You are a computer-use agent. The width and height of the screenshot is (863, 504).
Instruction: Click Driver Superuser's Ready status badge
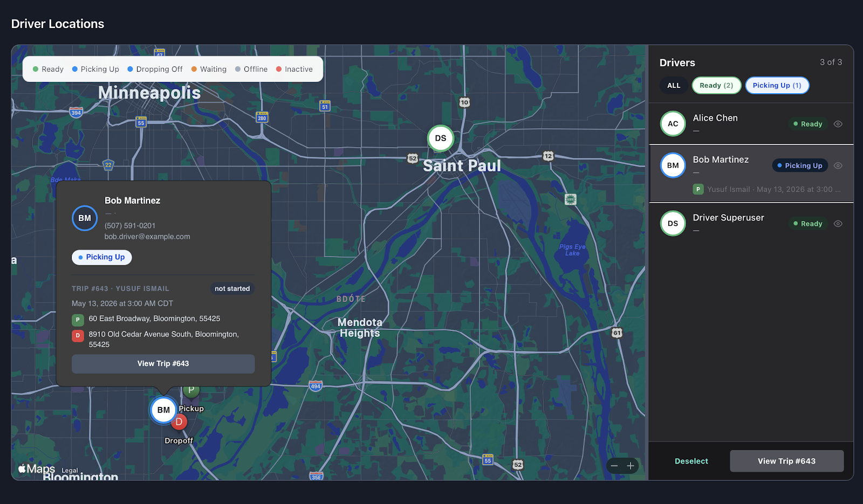click(x=807, y=224)
